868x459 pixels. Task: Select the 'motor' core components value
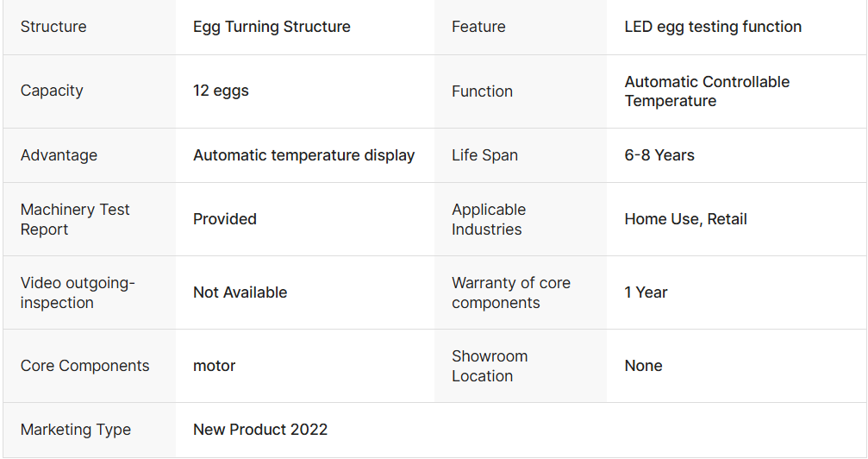(215, 366)
